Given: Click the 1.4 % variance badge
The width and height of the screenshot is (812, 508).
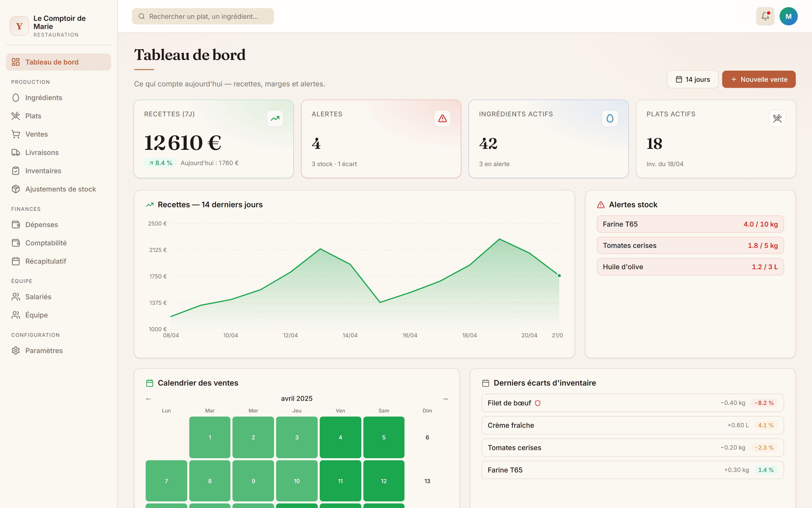Looking at the screenshot, I should (x=766, y=470).
